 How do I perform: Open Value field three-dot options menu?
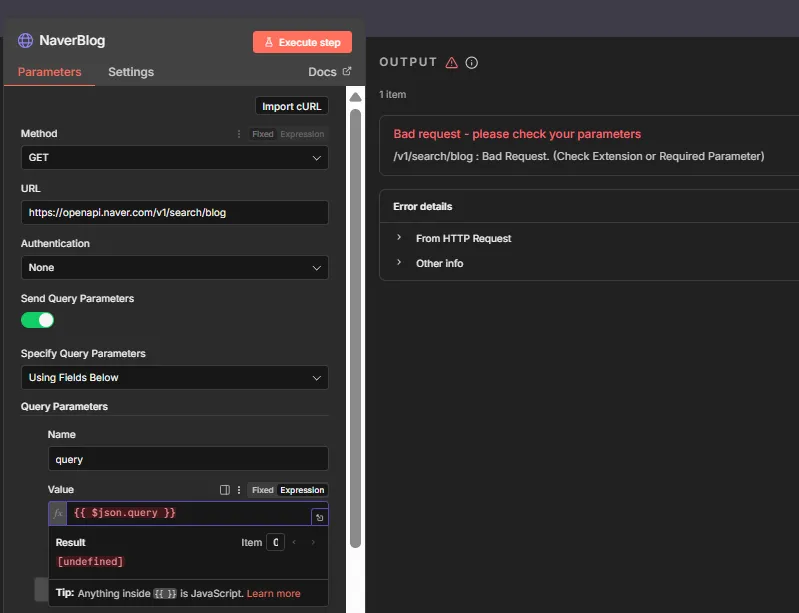(x=238, y=490)
